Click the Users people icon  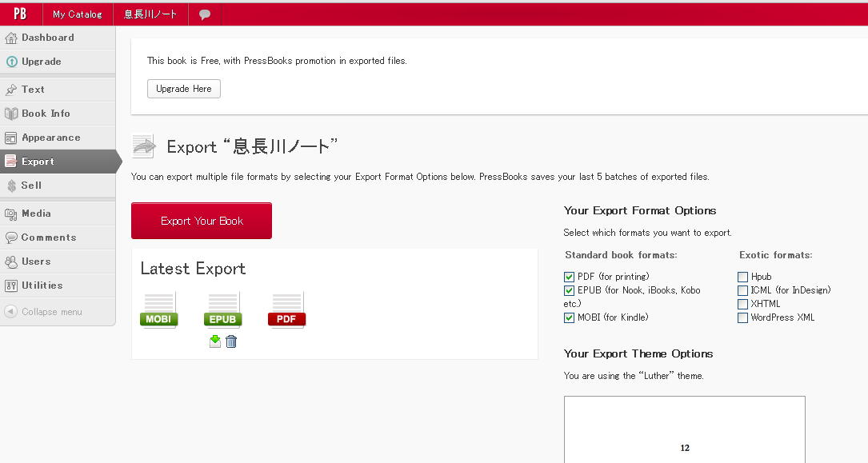coord(11,261)
